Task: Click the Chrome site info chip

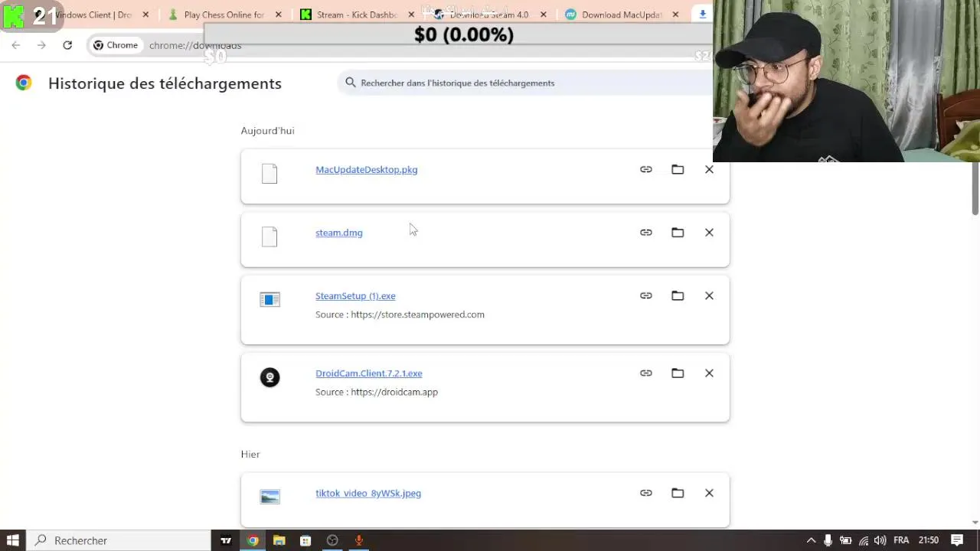Action: pos(116,45)
